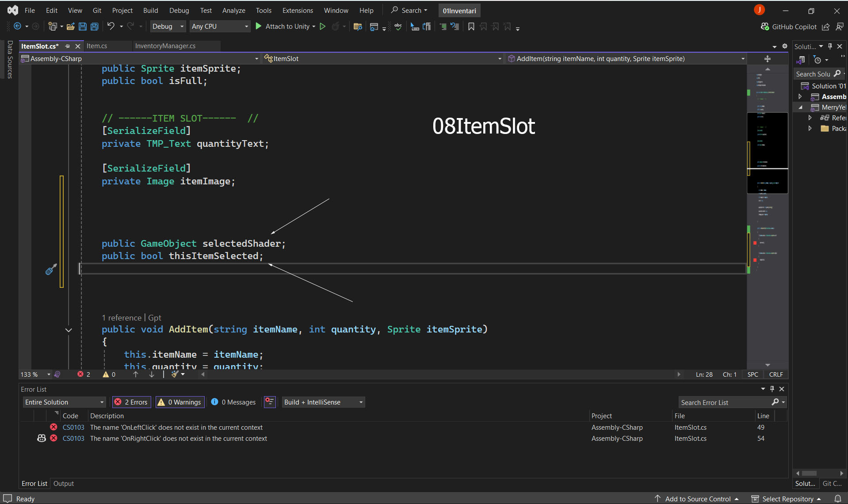Open the Extensions menu
This screenshot has height=504, width=848.
[x=297, y=10]
